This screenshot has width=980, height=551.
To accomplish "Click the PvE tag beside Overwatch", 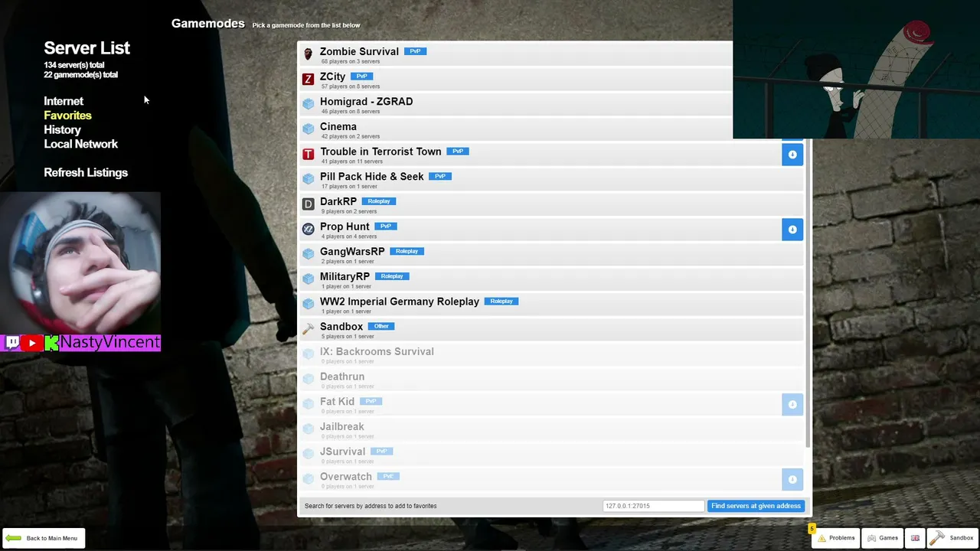I will (388, 476).
